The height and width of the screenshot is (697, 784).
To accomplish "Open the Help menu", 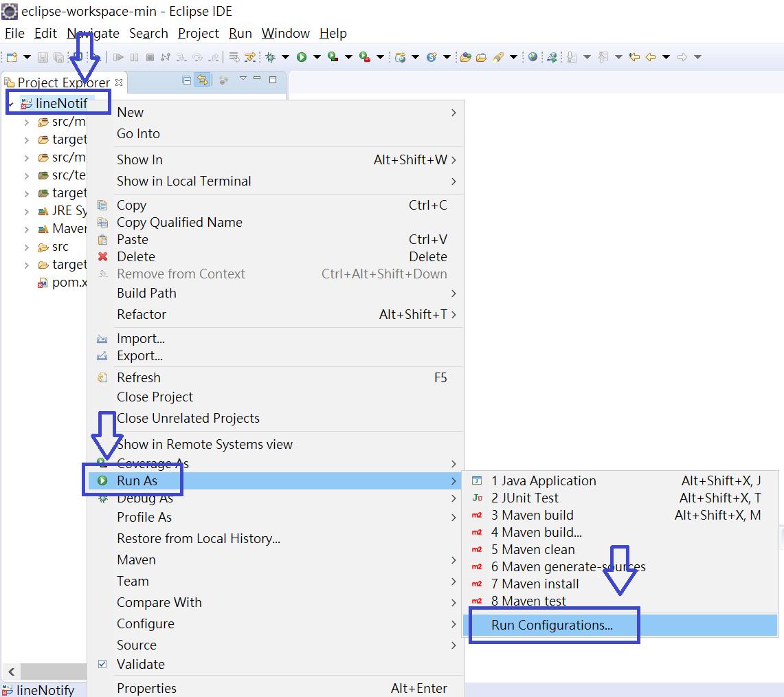I will [x=333, y=34].
